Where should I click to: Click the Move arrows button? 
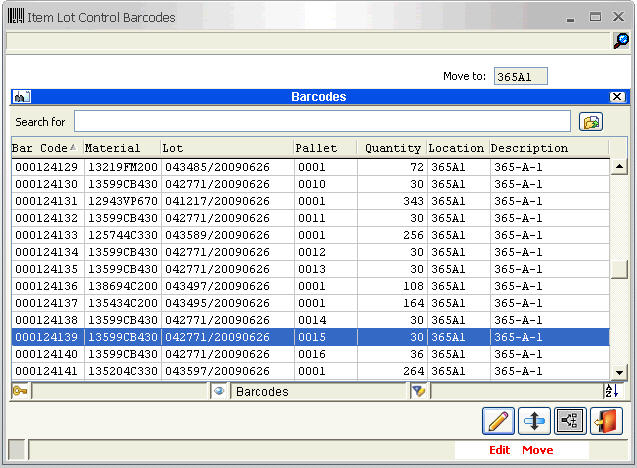(x=535, y=422)
